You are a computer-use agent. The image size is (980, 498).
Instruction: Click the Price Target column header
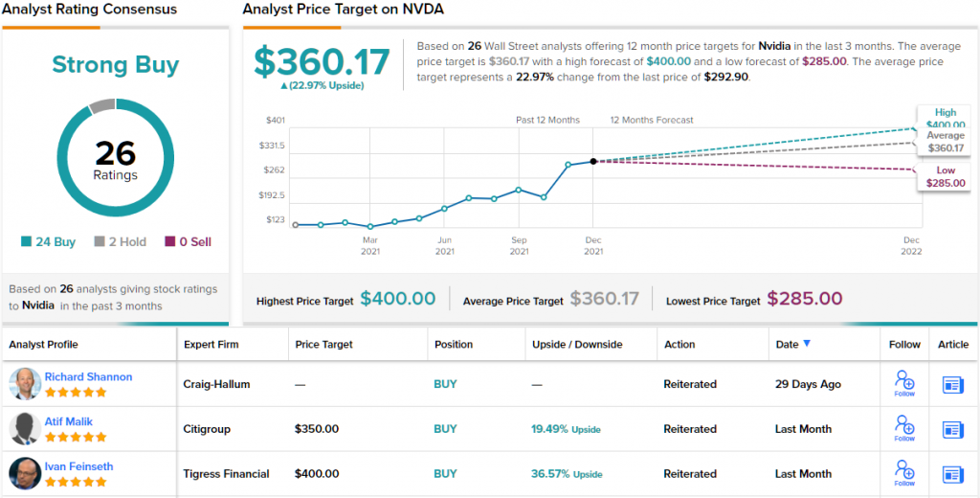(x=323, y=344)
